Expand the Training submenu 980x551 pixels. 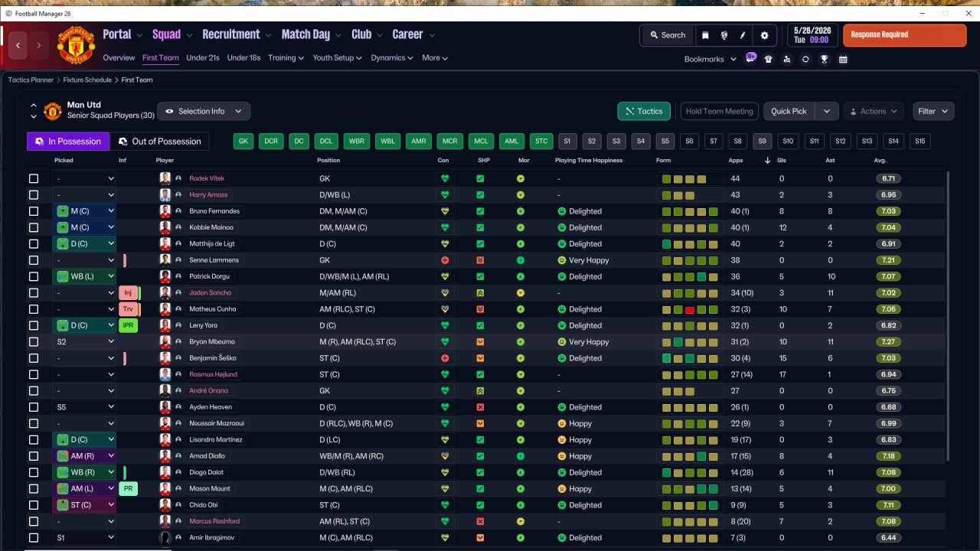286,57
